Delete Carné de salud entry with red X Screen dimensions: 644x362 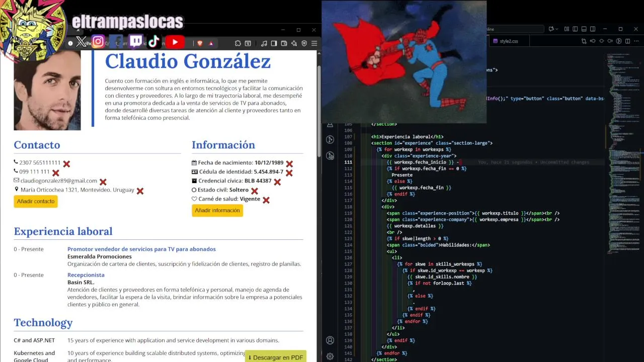point(266,200)
